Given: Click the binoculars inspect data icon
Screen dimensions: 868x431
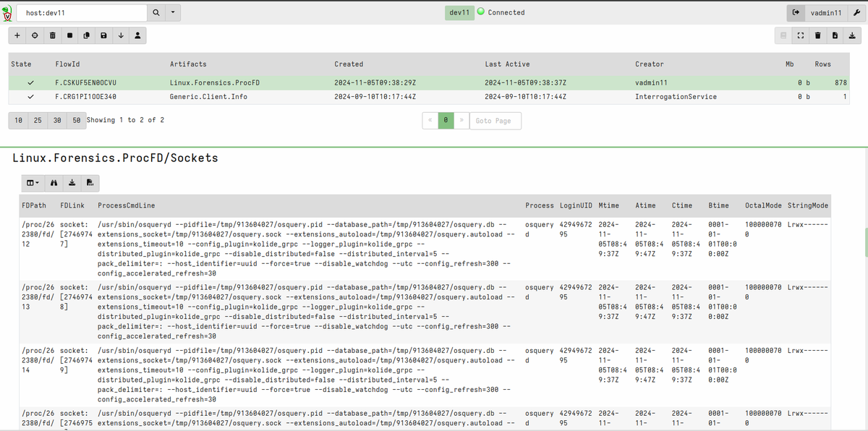Looking at the screenshot, I should point(54,182).
